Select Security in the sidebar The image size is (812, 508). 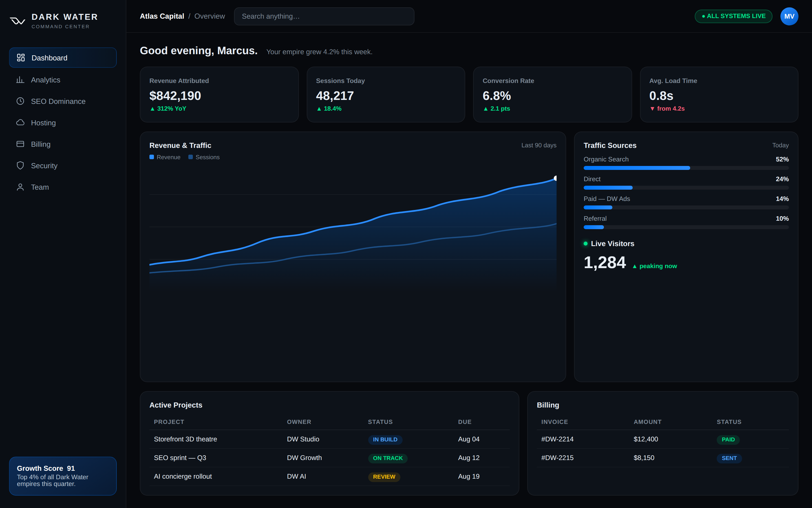pyautogui.click(x=63, y=166)
